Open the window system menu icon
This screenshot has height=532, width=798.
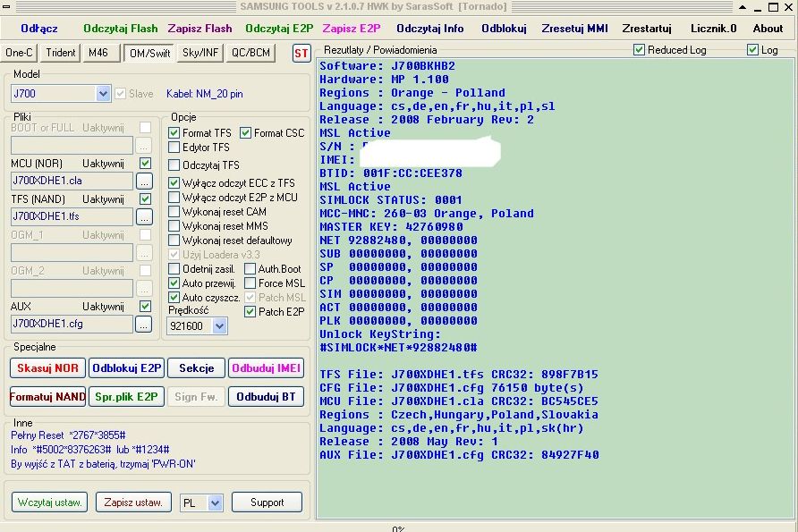pyautogui.click(x=6, y=6)
